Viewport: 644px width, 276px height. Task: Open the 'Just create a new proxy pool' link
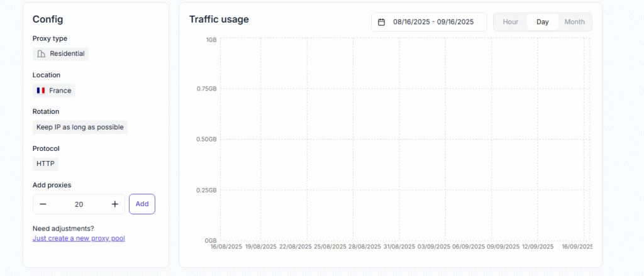[79, 238]
